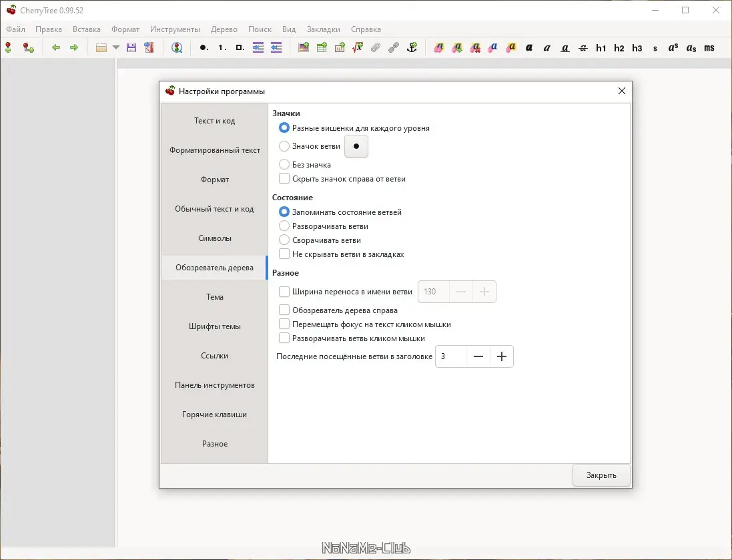
Task: Insert a link with the chain icon
Action: click(394, 47)
